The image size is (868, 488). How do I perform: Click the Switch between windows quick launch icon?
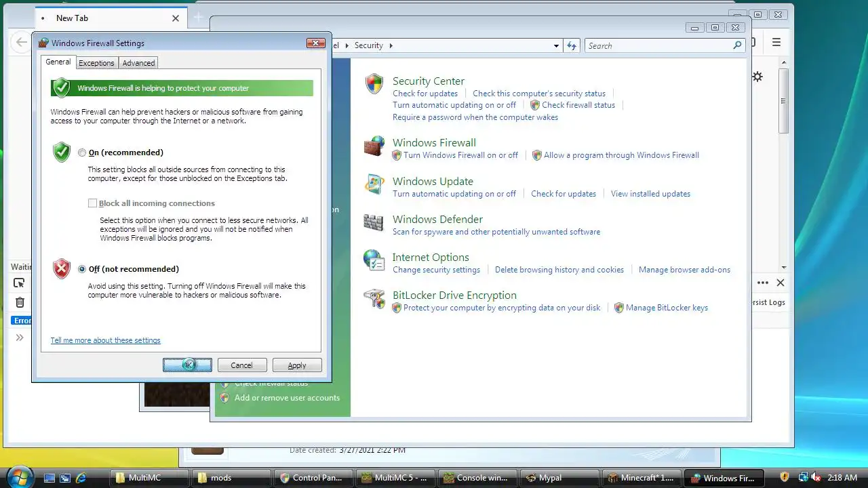[65, 478]
